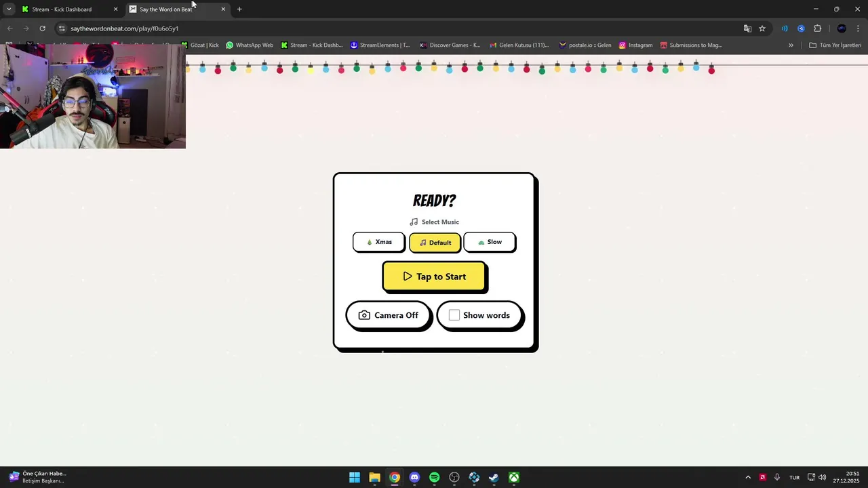The height and width of the screenshot is (488, 868).
Task: Open the translate page icon
Action: [747, 28]
